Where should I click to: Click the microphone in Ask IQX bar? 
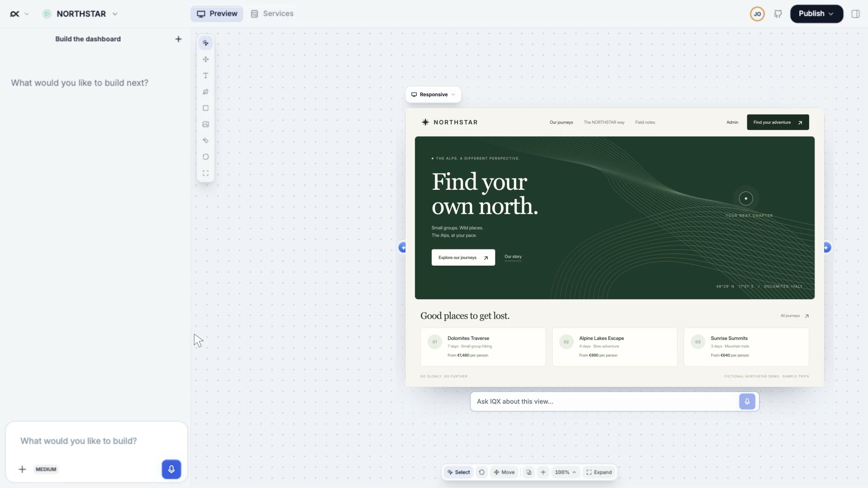click(x=747, y=401)
